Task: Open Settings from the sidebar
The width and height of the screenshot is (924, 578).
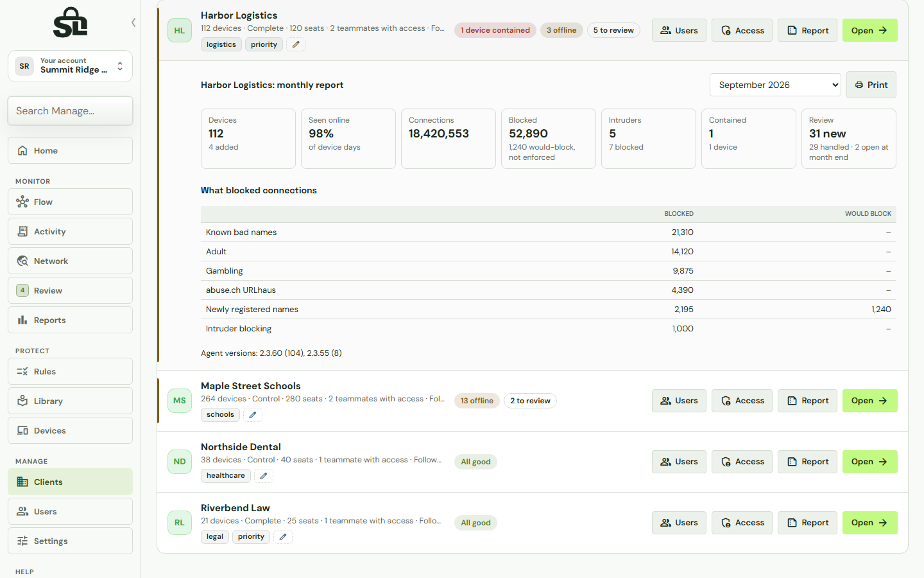Action: tap(70, 541)
